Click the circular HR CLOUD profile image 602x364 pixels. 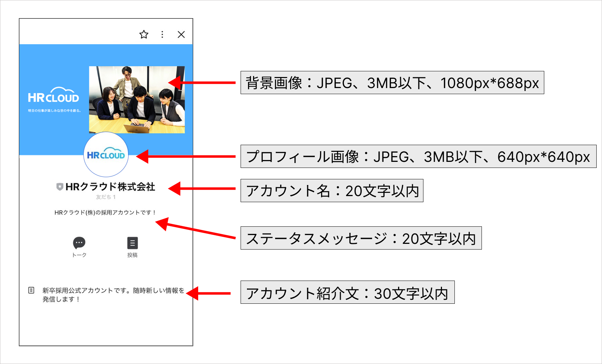106,155
